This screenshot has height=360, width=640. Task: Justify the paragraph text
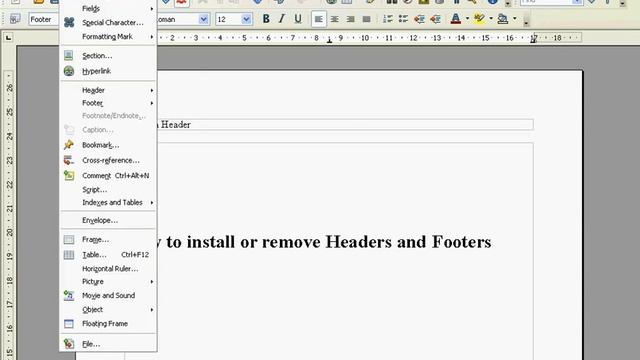coord(367,19)
